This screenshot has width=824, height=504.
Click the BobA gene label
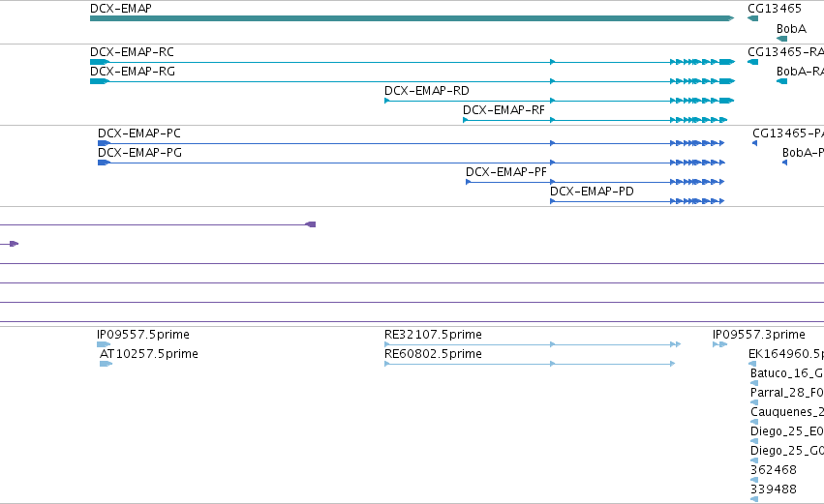791,28
